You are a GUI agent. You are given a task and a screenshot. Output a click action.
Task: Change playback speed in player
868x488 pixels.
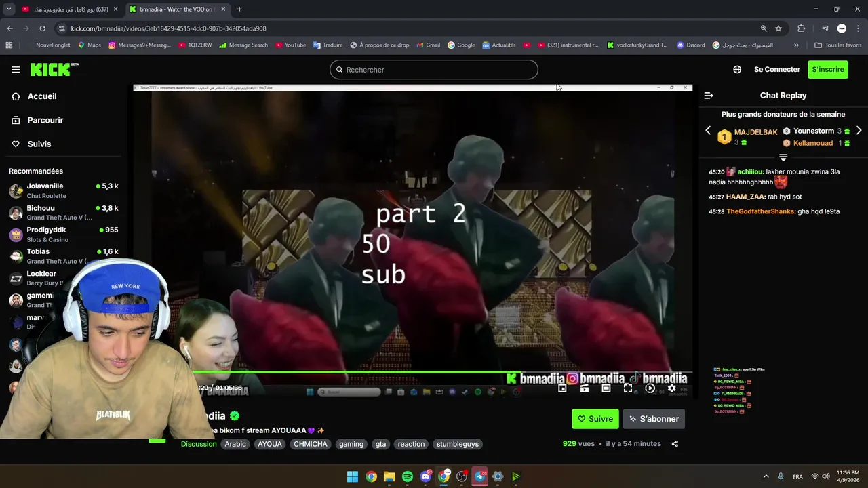pyautogui.click(x=650, y=388)
